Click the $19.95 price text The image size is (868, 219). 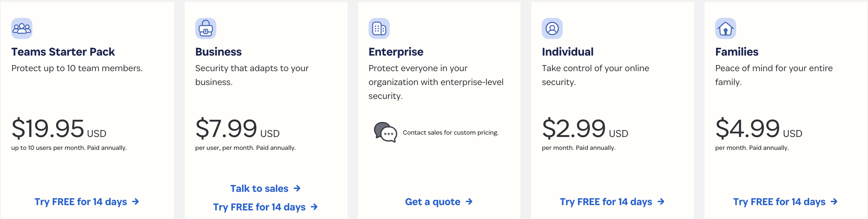pos(48,129)
